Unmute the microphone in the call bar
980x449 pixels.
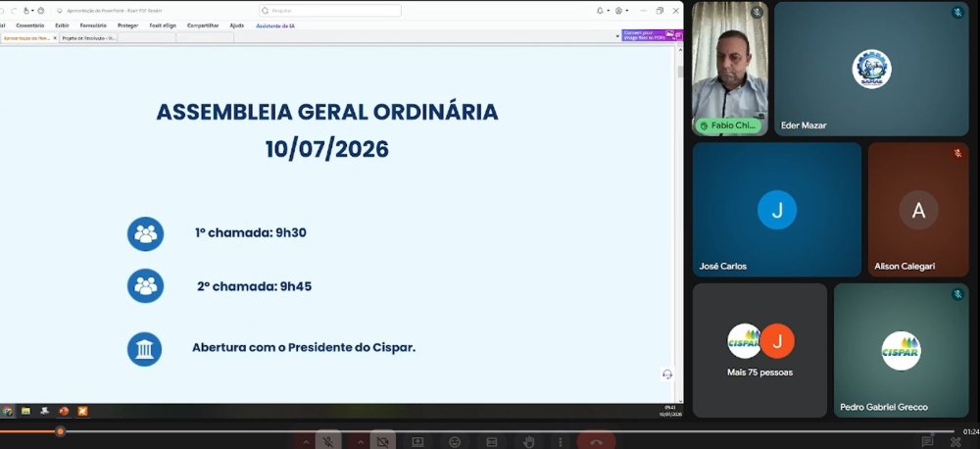point(328,441)
